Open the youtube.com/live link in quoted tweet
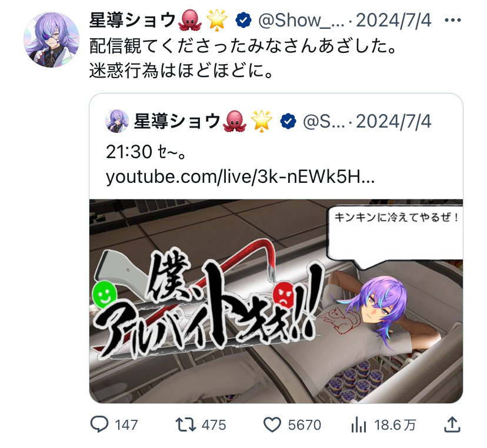The height and width of the screenshot is (448, 487). click(240, 178)
